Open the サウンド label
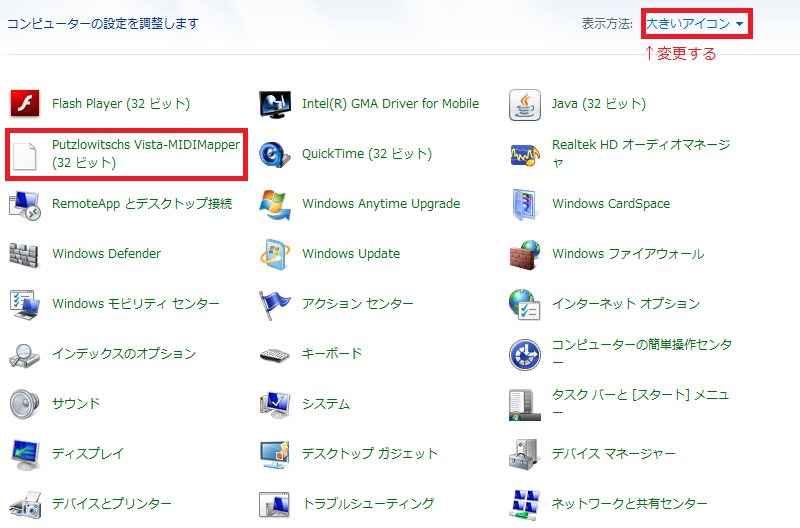The height and width of the screenshot is (528, 800). coord(76,404)
